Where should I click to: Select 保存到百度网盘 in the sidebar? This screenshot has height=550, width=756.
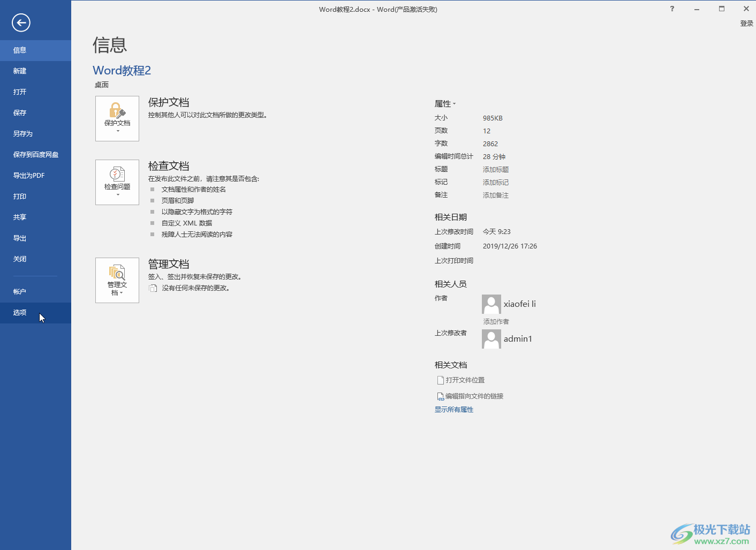(35, 155)
